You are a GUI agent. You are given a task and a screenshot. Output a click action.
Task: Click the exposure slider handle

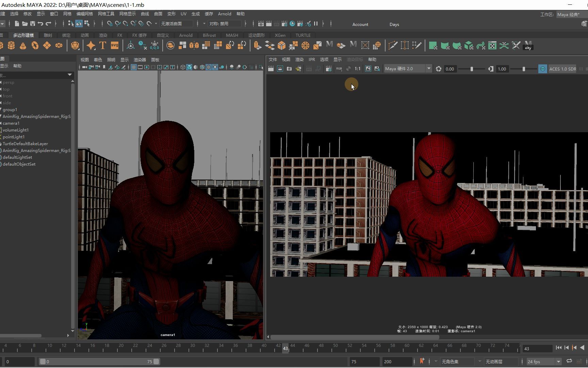[x=472, y=69]
